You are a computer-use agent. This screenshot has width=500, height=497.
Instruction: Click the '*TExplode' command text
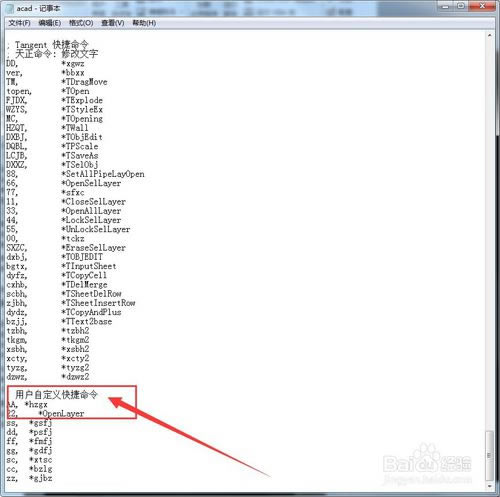tap(82, 100)
